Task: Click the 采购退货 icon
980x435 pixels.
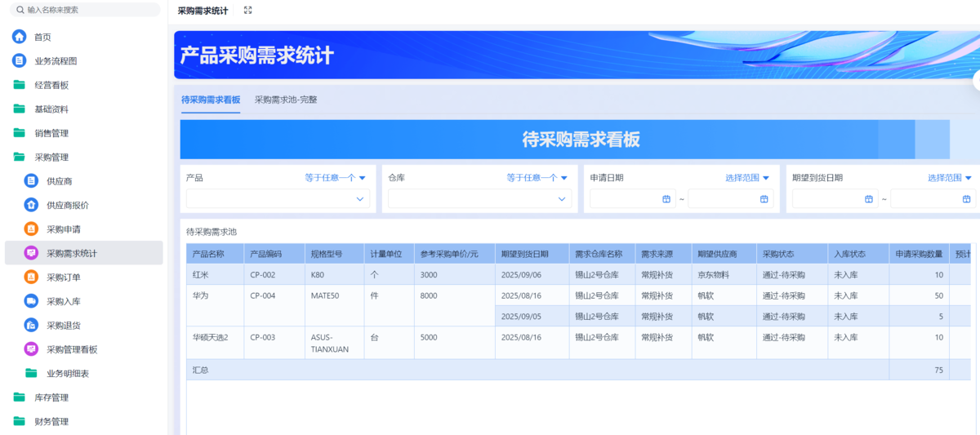Action: click(x=31, y=326)
